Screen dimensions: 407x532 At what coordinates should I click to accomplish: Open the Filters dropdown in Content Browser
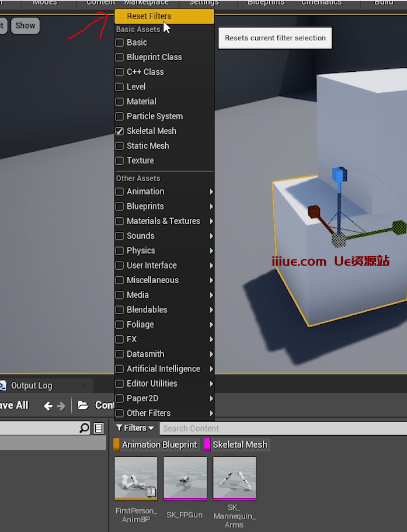(x=135, y=428)
